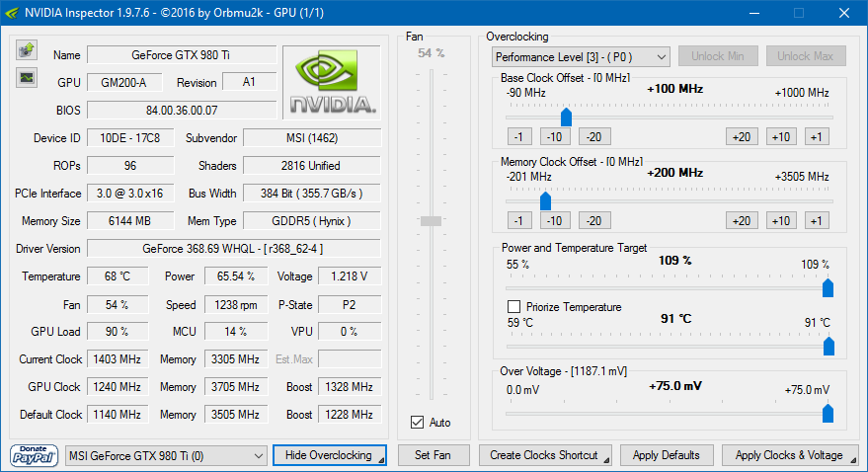Click the Shaders value 2816 Unified
This screenshot has height=472, width=868.
click(312, 166)
